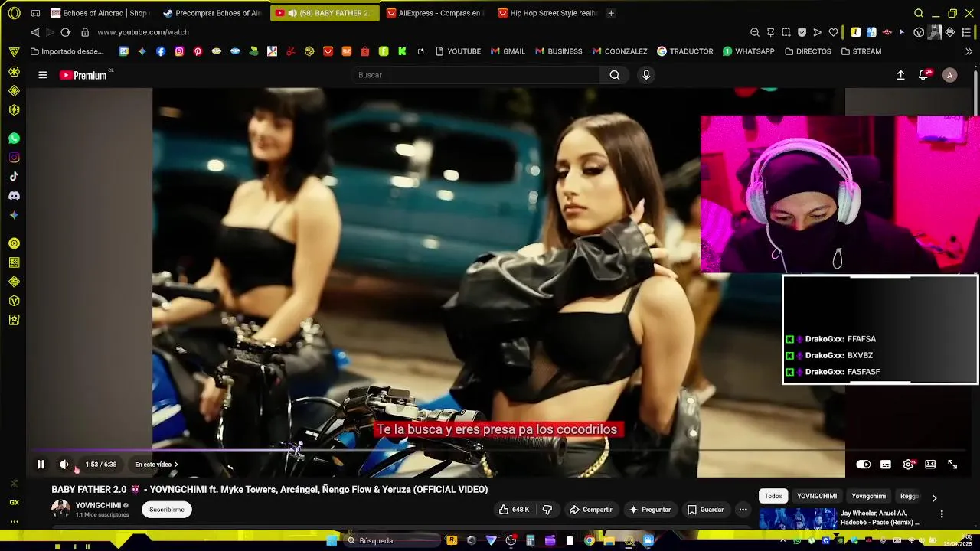Switch to Echoes of Aincrad Shop tab

coord(99,13)
